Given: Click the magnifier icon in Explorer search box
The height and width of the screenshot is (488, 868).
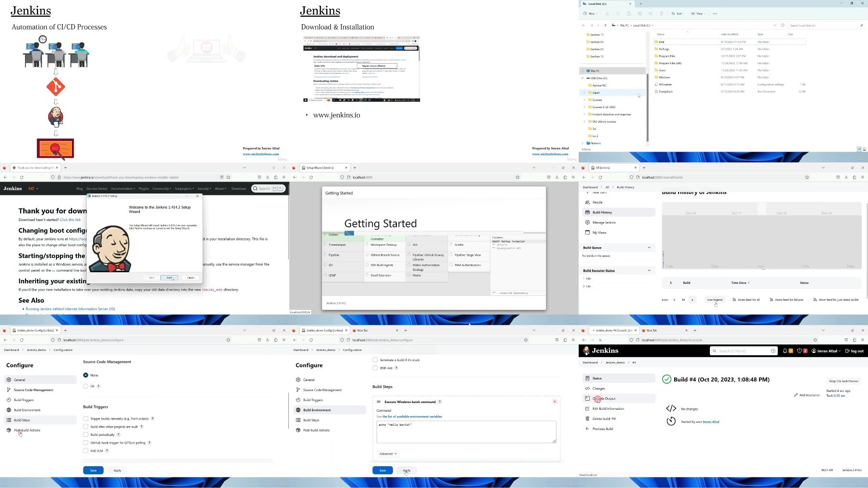Looking at the screenshot, I should point(861,25).
